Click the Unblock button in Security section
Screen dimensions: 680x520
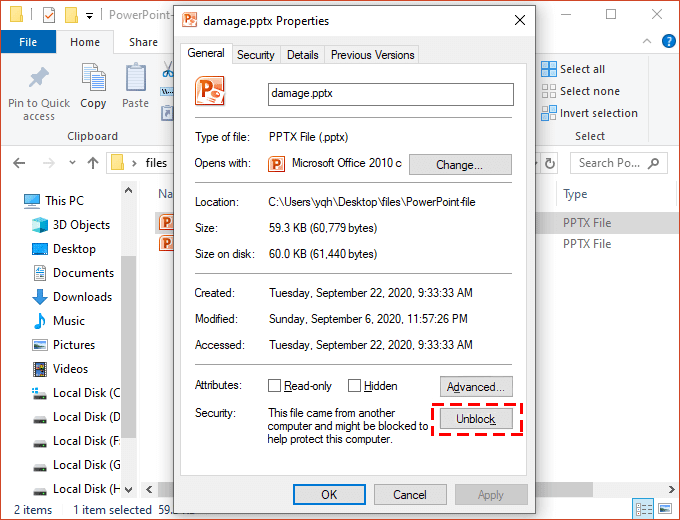tap(476, 419)
